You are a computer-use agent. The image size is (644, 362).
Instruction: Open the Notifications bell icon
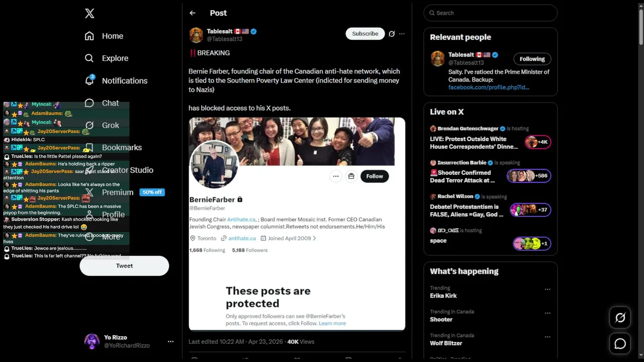tap(90, 80)
